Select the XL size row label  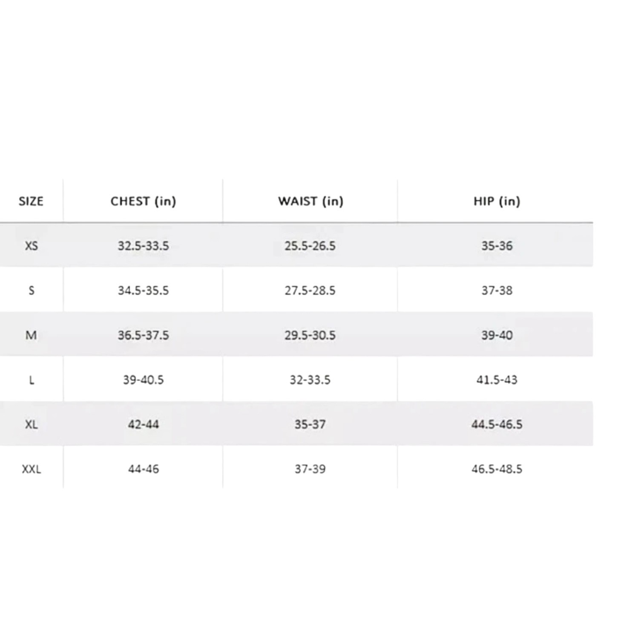(x=31, y=425)
